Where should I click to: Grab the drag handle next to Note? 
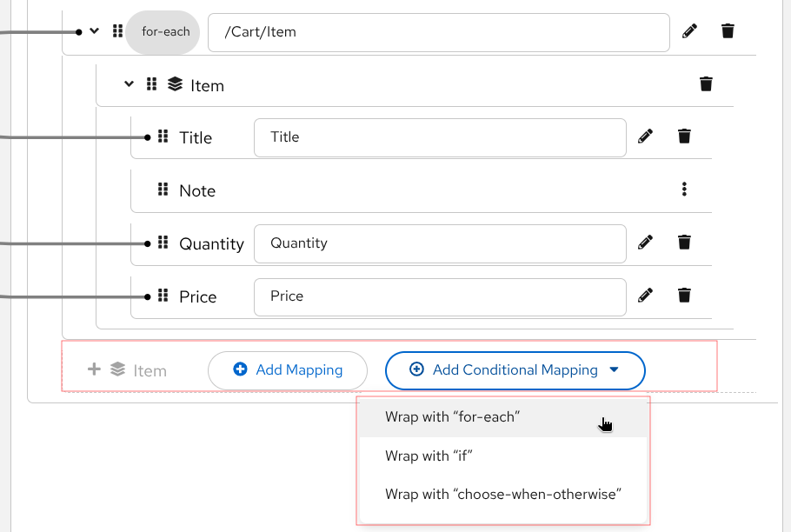point(163,190)
